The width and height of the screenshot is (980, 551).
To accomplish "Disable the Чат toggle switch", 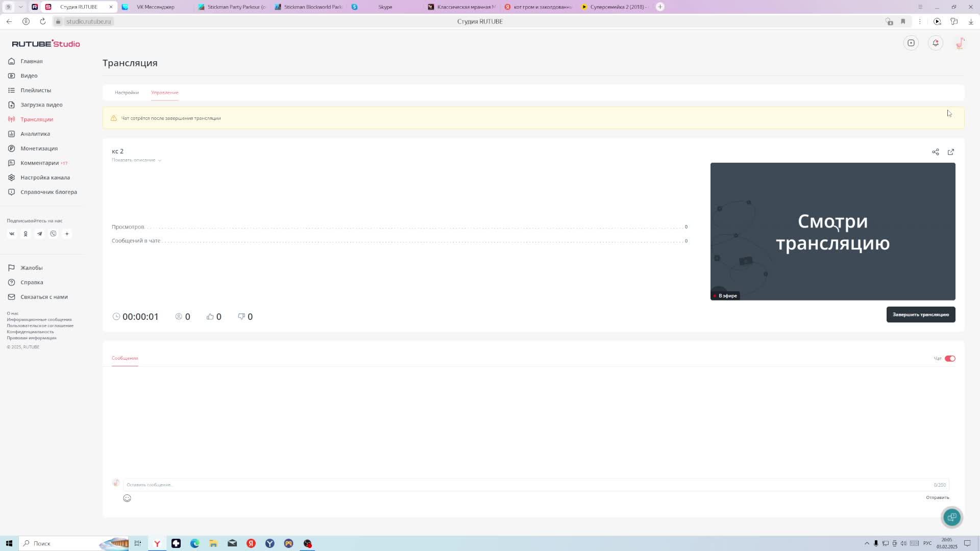I will pos(949,359).
